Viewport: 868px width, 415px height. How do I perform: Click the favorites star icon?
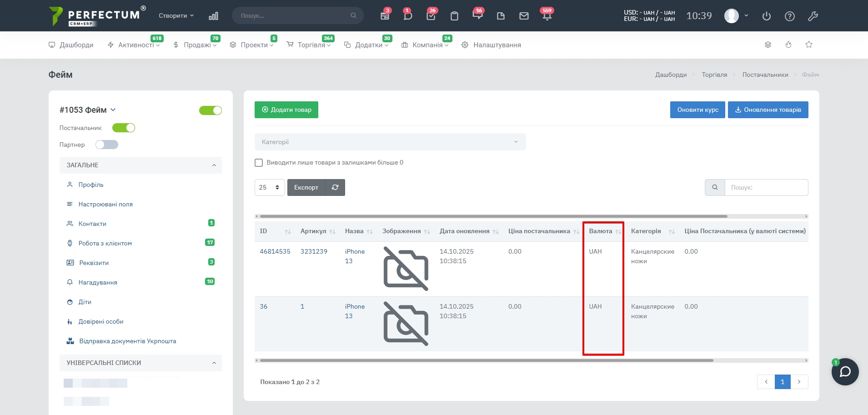(x=808, y=45)
